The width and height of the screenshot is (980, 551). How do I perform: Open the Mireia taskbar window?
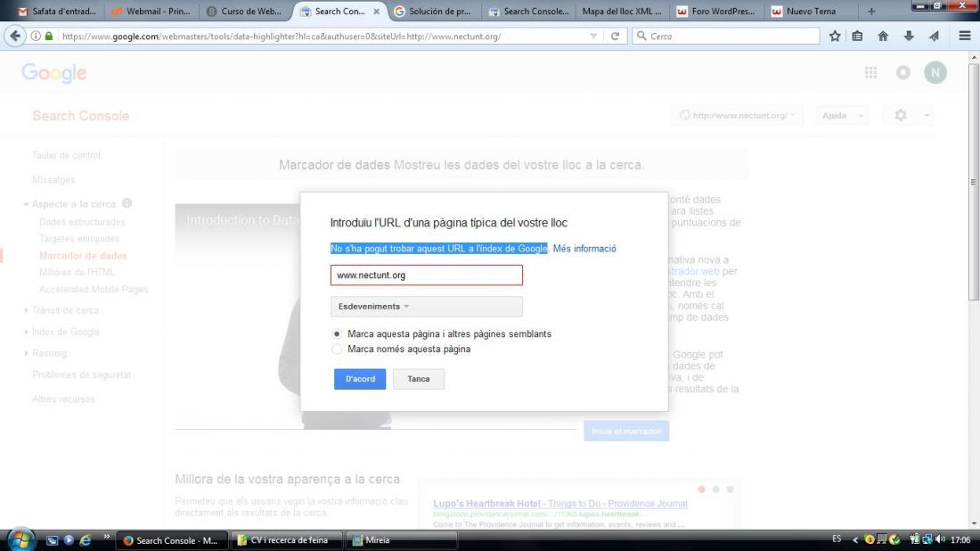pyautogui.click(x=401, y=540)
